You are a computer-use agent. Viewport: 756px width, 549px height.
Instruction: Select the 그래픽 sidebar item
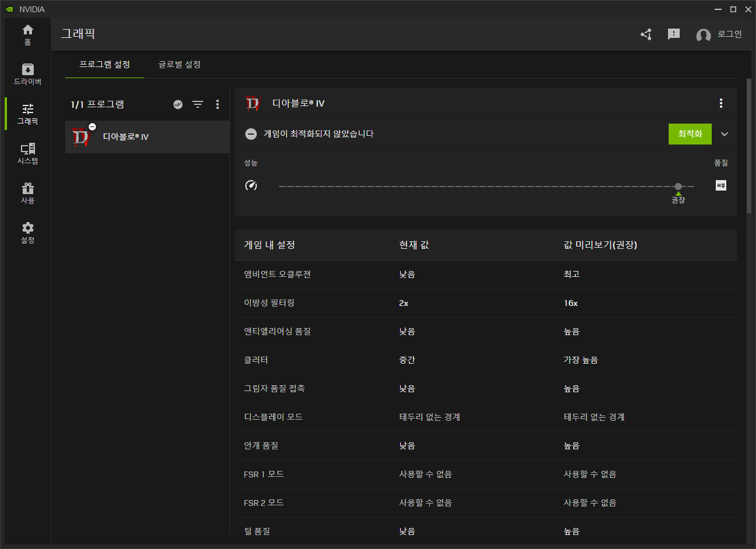(27, 114)
